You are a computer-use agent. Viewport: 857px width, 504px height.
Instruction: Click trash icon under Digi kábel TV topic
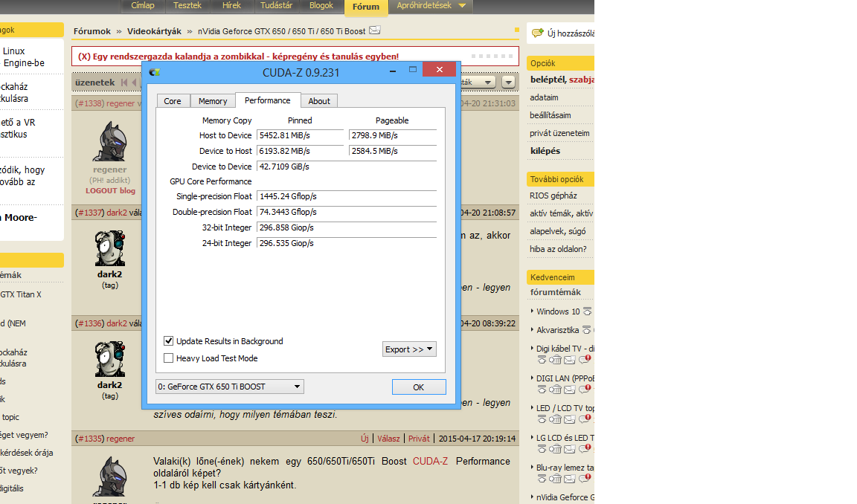pyautogui.click(x=555, y=359)
